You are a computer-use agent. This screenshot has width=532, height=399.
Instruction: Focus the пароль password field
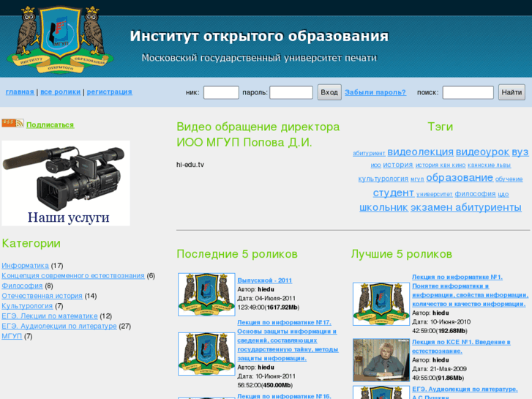[x=291, y=92]
